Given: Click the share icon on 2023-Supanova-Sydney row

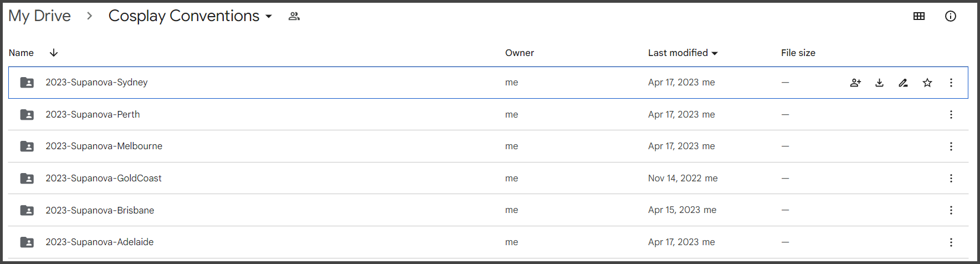Looking at the screenshot, I should click(x=855, y=83).
